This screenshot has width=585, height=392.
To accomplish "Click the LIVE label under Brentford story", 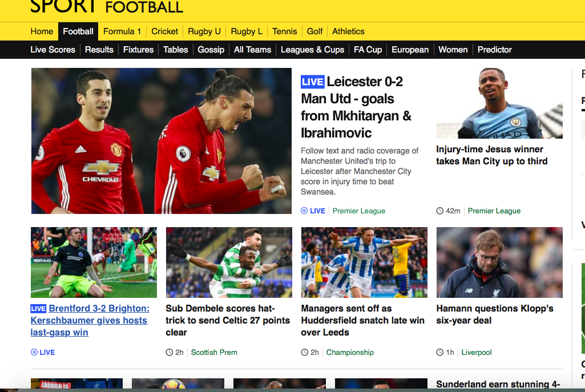I will coord(47,353).
